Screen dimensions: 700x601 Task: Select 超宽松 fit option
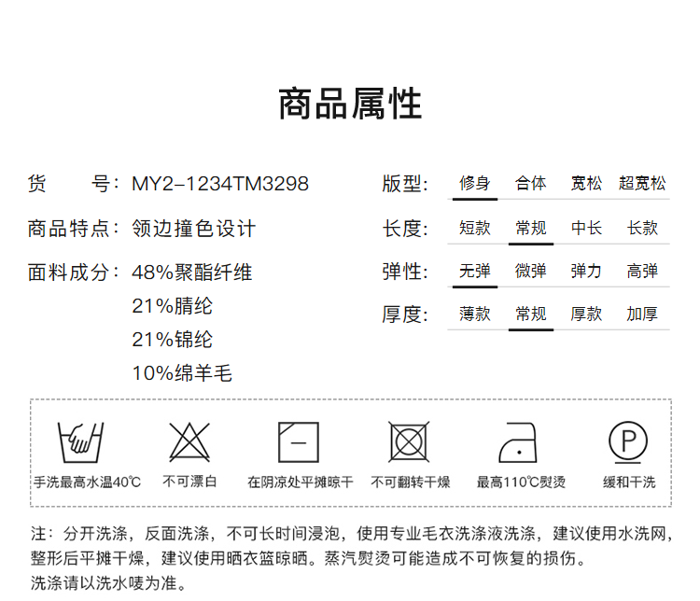(x=642, y=184)
